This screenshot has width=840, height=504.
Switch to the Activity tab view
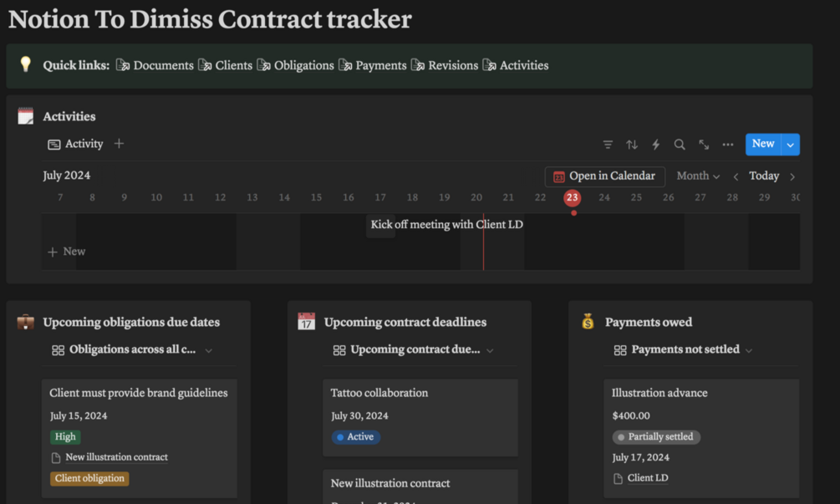click(77, 143)
